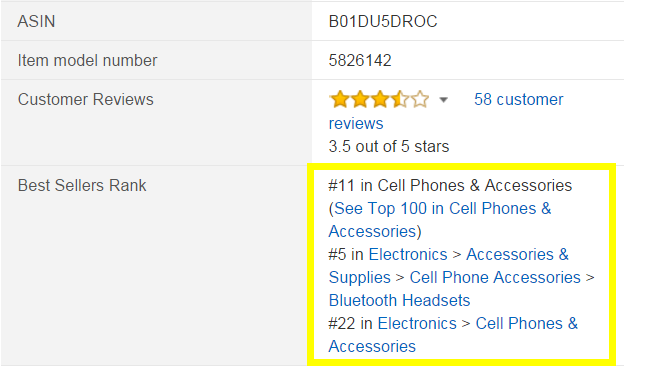
Task: Open the 58 customer reviews link
Action: point(446,111)
